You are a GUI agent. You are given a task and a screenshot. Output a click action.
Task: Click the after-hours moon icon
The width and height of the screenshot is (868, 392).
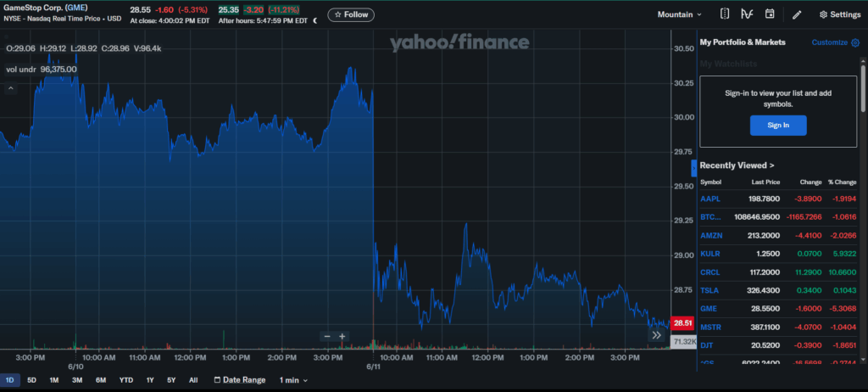[315, 20]
